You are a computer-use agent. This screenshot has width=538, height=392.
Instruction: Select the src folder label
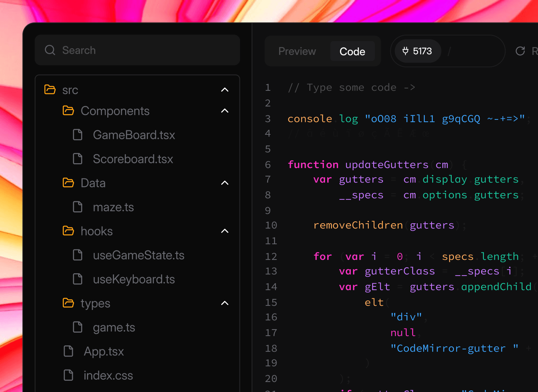pos(70,90)
